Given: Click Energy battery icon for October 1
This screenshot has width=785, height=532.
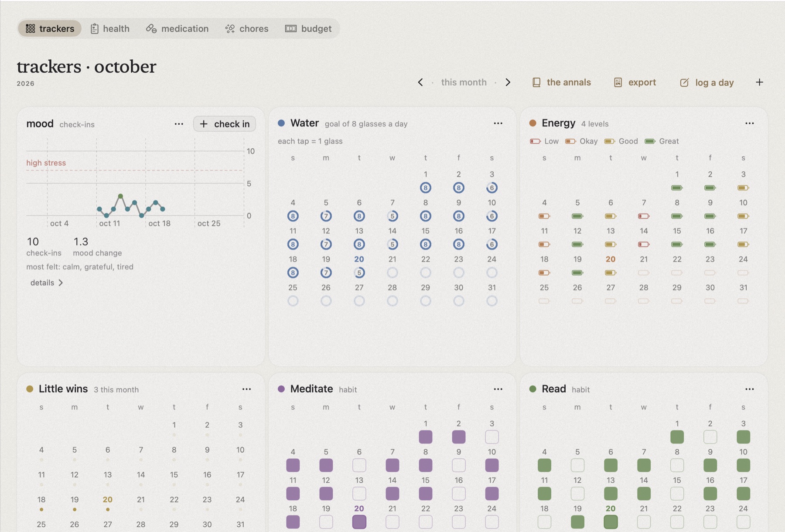Looking at the screenshot, I should click(x=677, y=188).
